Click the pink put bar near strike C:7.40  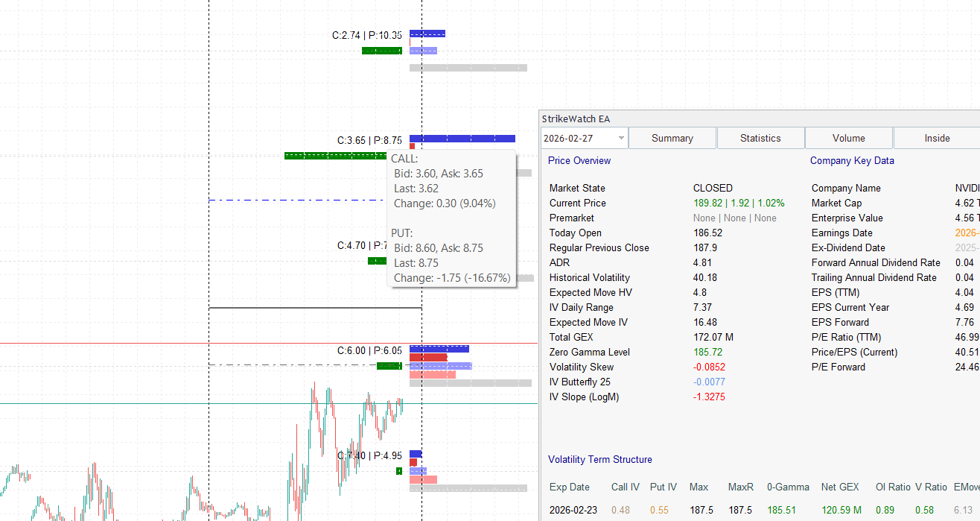pyautogui.click(x=423, y=479)
